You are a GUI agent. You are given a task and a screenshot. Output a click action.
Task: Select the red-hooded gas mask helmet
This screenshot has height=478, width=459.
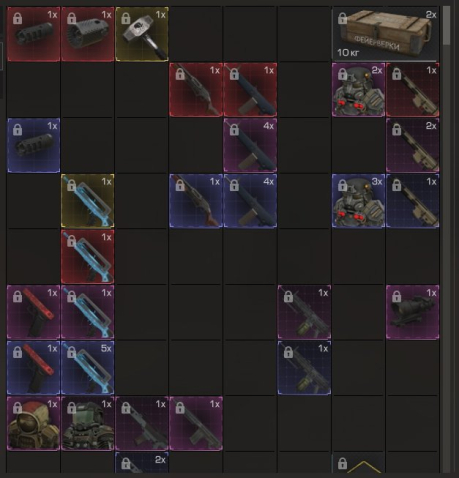(34, 423)
